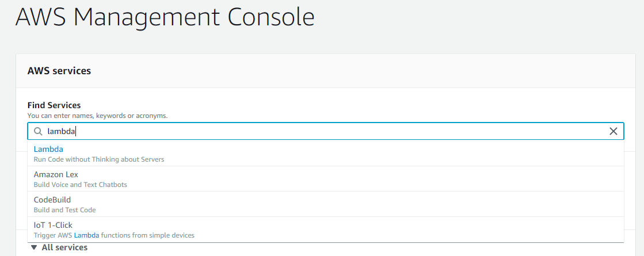
Task: Select the Lambda service suggestion
Action: (x=48, y=150)
